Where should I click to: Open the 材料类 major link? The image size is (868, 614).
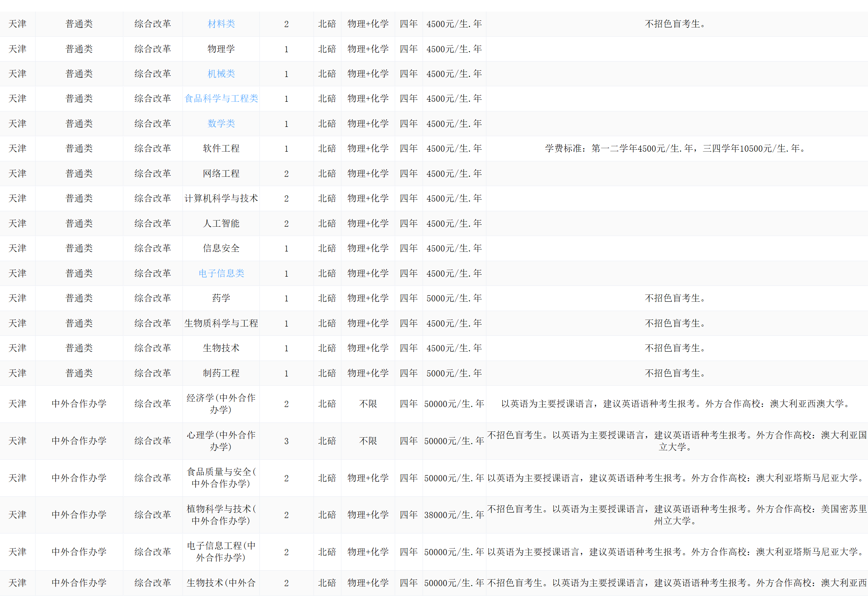221,24
